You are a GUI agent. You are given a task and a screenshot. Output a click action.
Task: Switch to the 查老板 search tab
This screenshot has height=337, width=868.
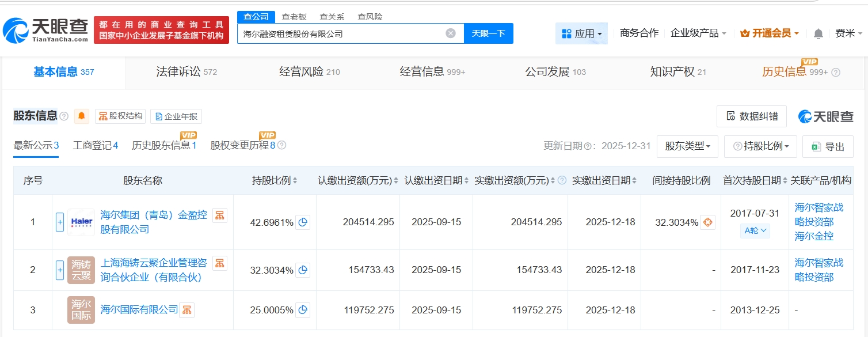[x=294, y=17]
